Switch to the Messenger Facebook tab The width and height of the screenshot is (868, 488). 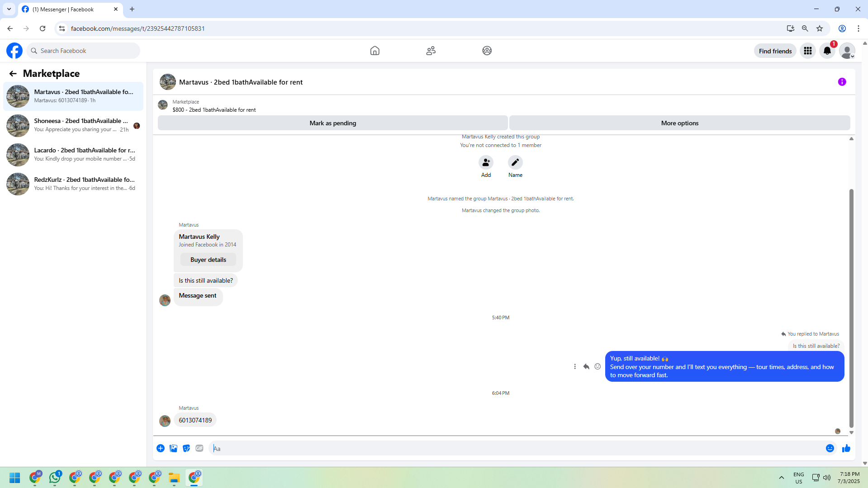click(70, 9)
